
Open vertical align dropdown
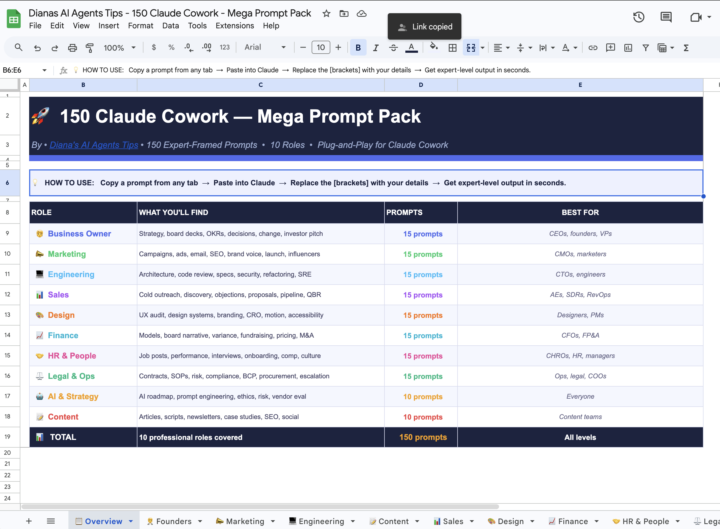[524, 48]
